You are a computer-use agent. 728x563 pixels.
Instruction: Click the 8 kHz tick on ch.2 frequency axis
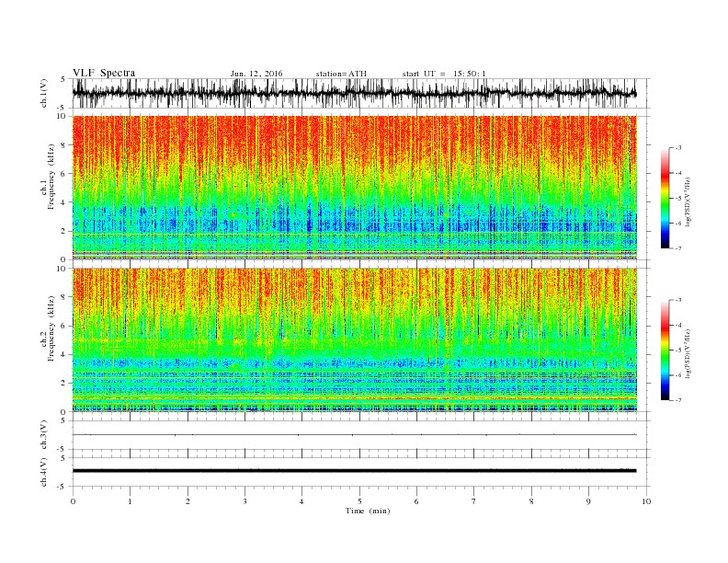63,297
